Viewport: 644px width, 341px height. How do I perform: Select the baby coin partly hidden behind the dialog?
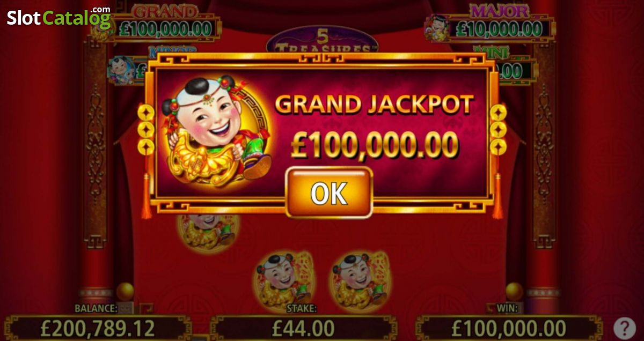208,232
